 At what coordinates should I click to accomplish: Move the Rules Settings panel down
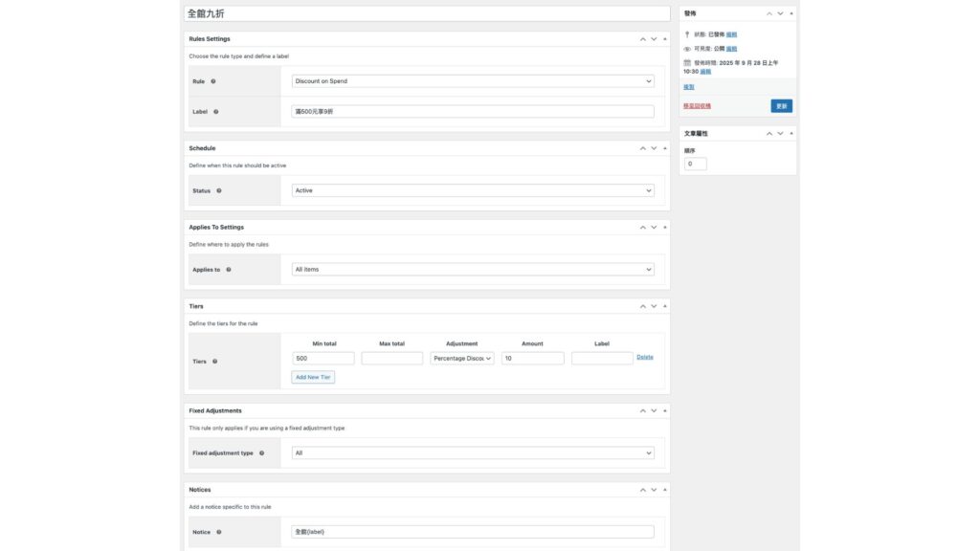coord(654,39)
